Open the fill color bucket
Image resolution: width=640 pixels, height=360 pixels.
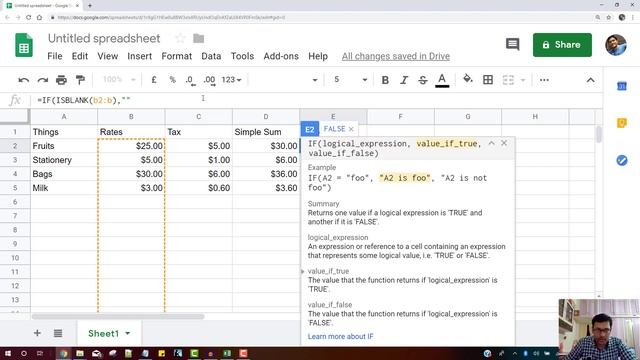468,79
